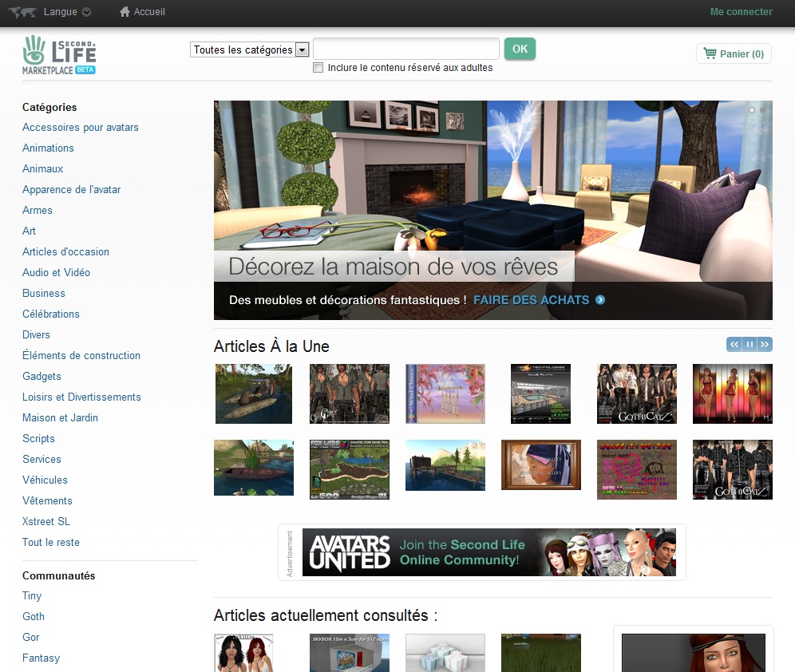
Task: Pause the featured items carousel
Action: pyautogui.click(x=750, y=345)
